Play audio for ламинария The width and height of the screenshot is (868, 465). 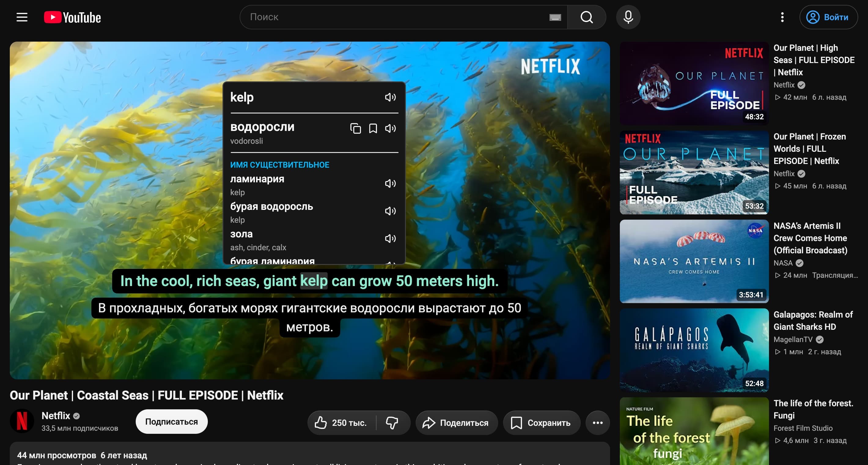click(x=390, y=184)
